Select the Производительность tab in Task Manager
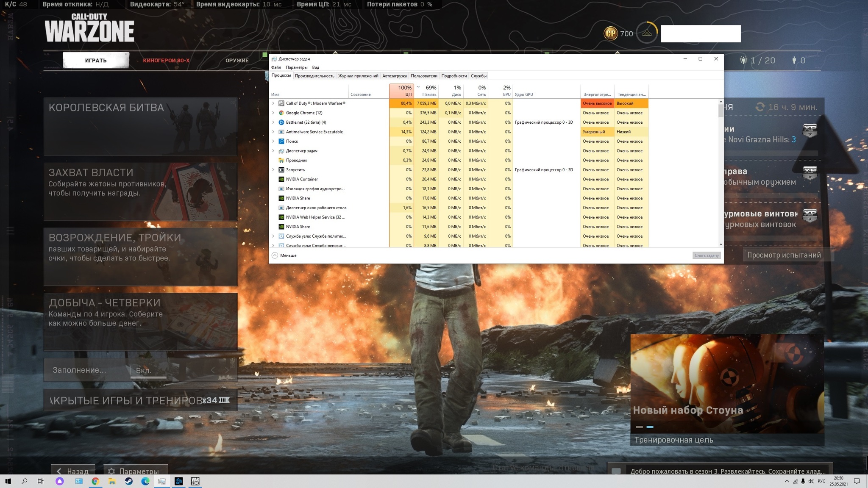 [x=314, y=76]
